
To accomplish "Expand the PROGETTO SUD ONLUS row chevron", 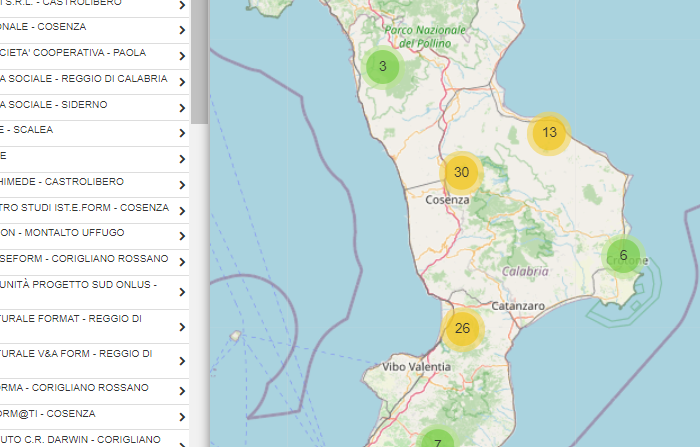I will coord(182,292).
